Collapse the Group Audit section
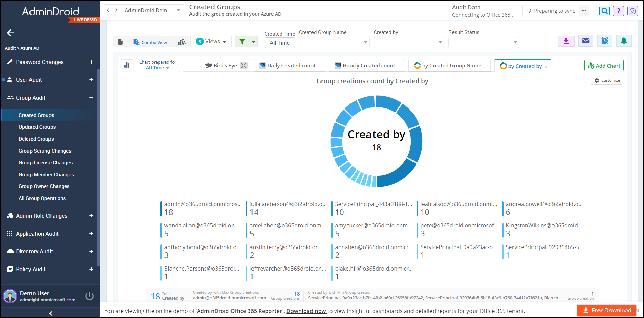644x318 pixels. [91, 98]
